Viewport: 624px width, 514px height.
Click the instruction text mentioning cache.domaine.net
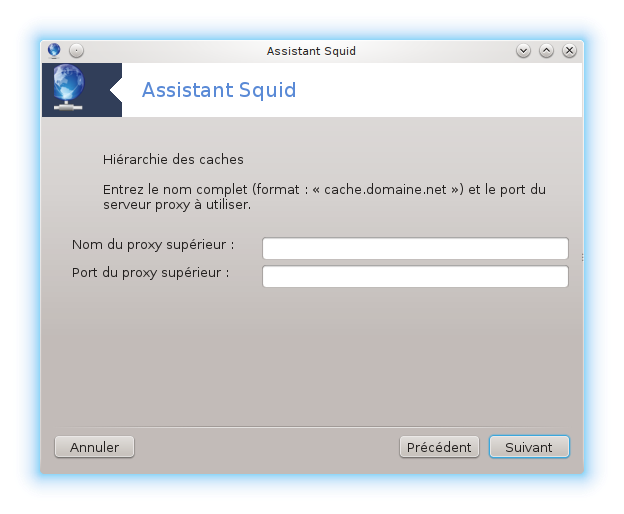324,197
